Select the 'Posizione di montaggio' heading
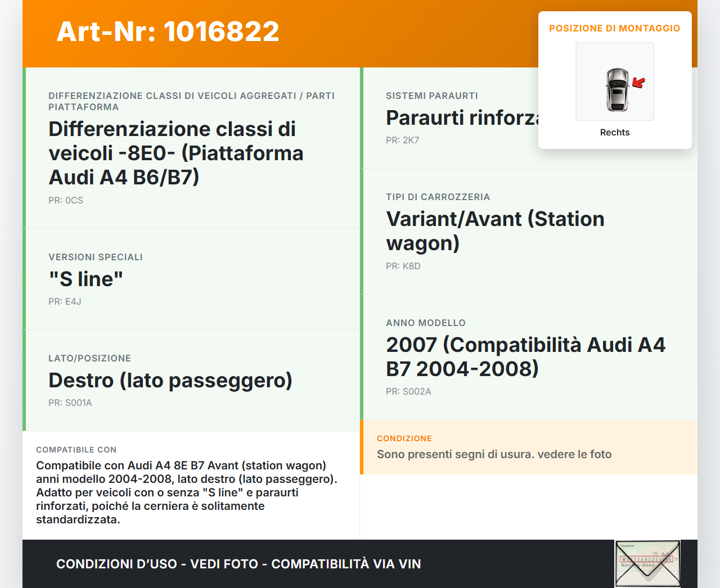Viewport: 720px width, 588px height. tap(614, 29)
